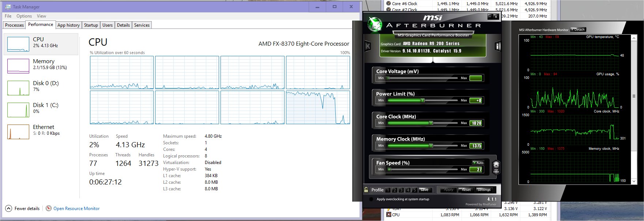This screenshot has height=221, width=644.
Task: Select Afterburner profile slot 3
Action: 401,190
